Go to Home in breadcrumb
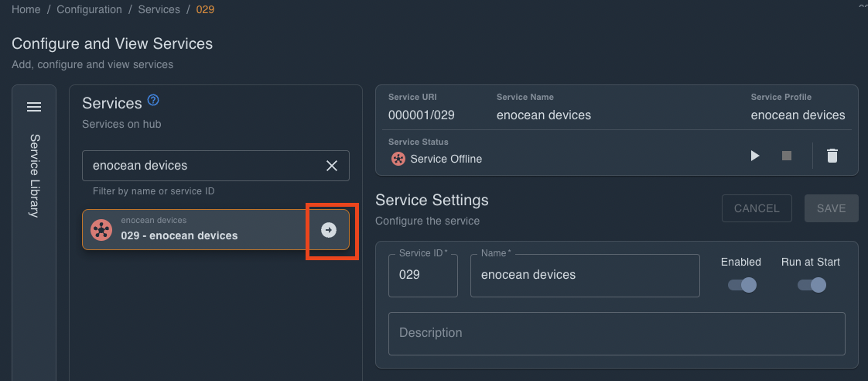Screen dimensions: 868x381 click(26, 10)
